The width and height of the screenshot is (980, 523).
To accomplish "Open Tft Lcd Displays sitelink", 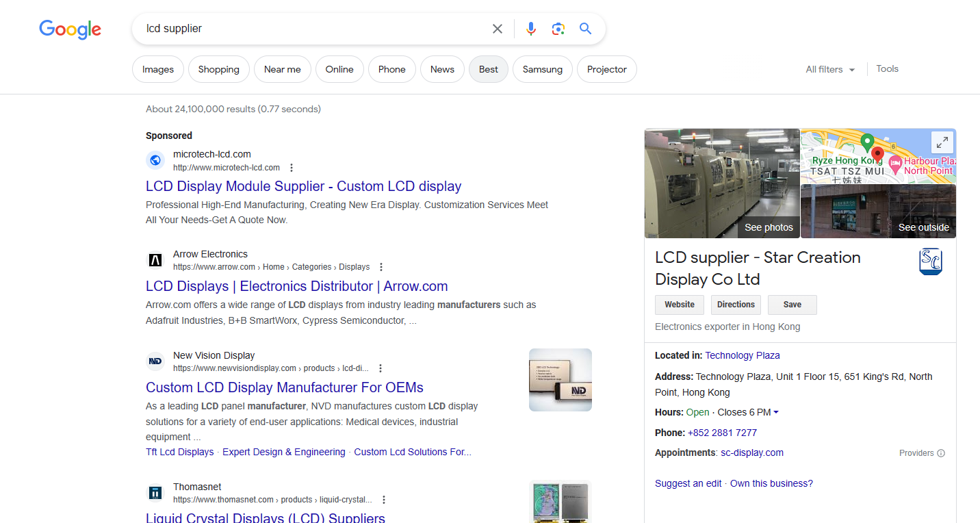I will [180, 452].
